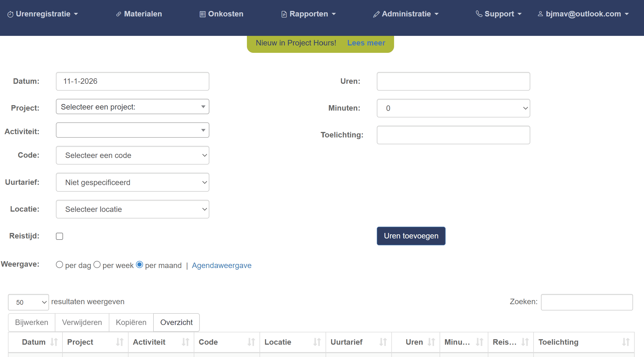Open the Selecteer een project dropdown
Image resolution: width=644 pixels, height=357 pixels.
click(132, 107)
